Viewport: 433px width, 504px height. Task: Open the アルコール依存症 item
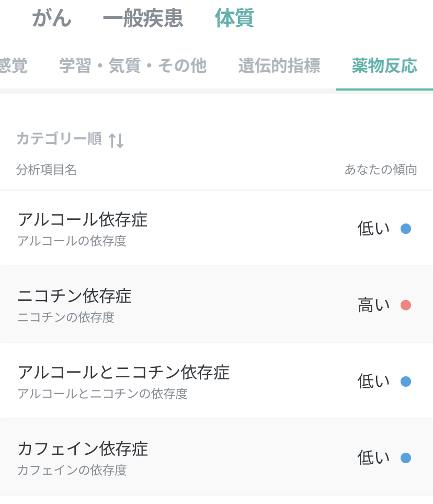[216, 228]
